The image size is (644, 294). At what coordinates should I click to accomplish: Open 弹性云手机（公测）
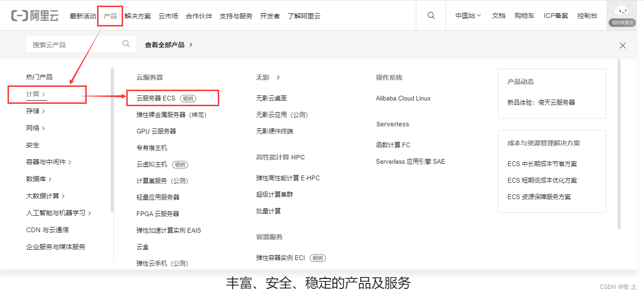pyautogui.click(x=162, y=263)
